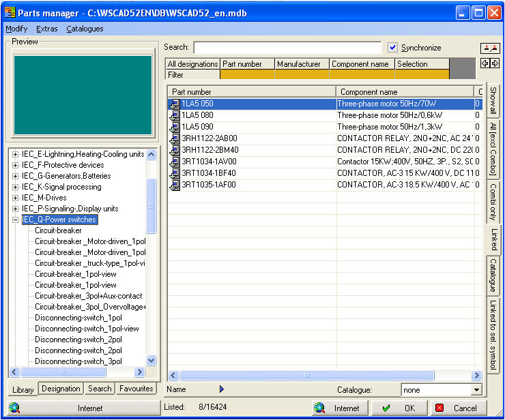Select Disconnecting-switch_3pol tree item
The image size is (505, 420).
[x=78, y=361]
